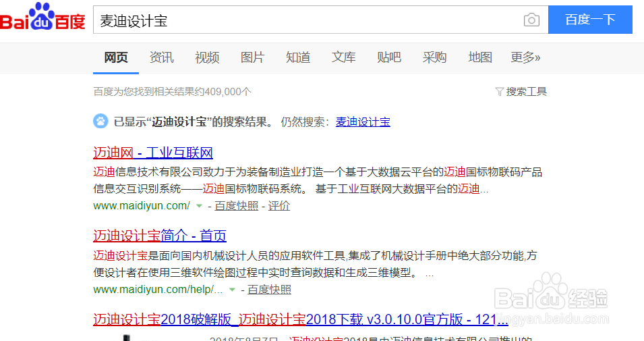Viewport: 644px width, 341px height.
Task: Switch to the 文库 tab
Action: pyautogui.click(x=344, y=57)
